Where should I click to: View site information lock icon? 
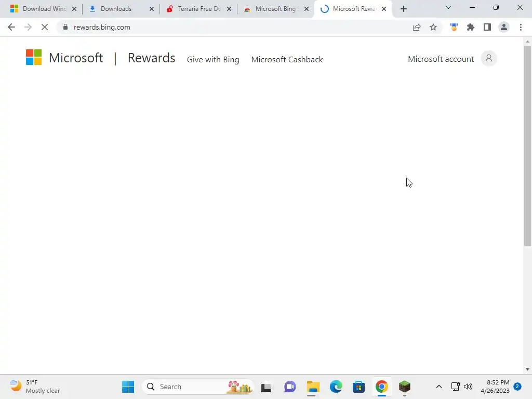(x=65, y=27)
